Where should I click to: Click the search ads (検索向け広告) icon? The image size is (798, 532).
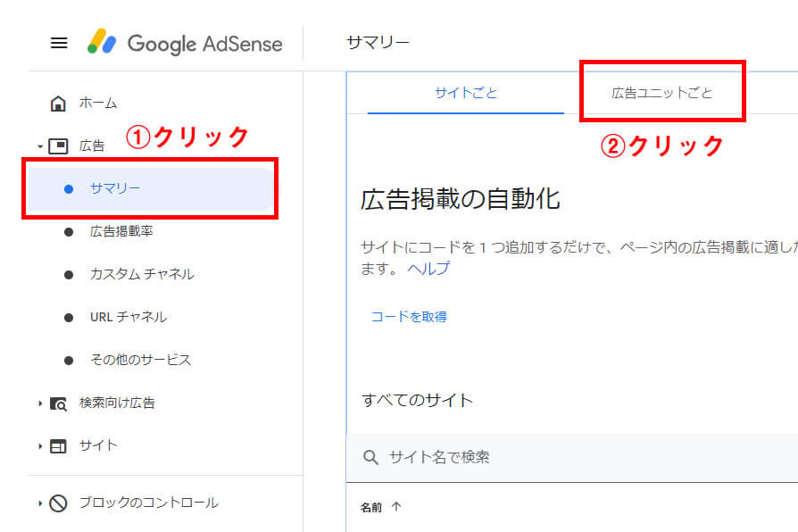tap(58, 403)
